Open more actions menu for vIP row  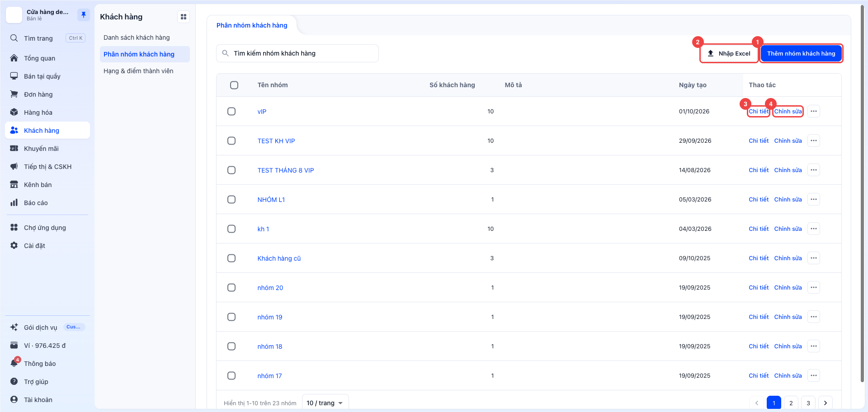click(814, 111)
